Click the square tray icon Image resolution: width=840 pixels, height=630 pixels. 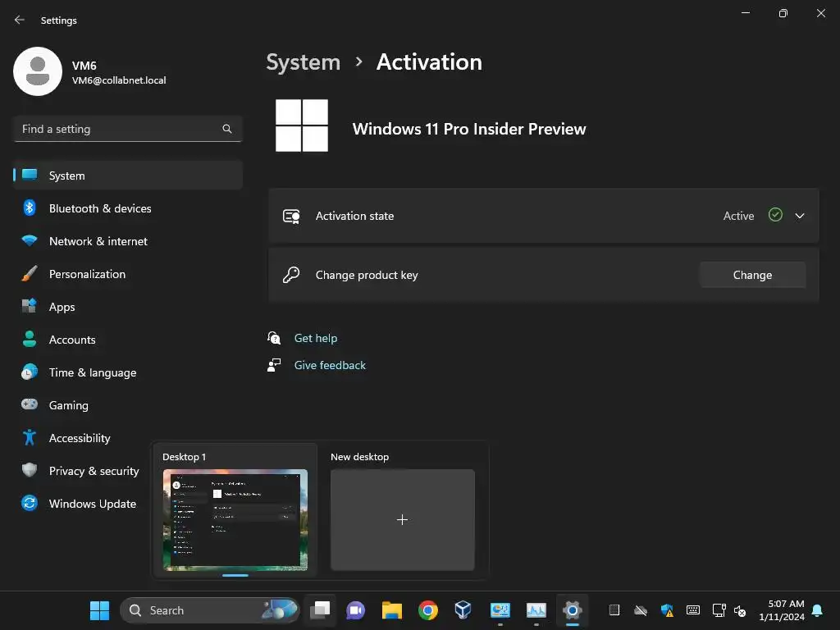click(614, 610)
